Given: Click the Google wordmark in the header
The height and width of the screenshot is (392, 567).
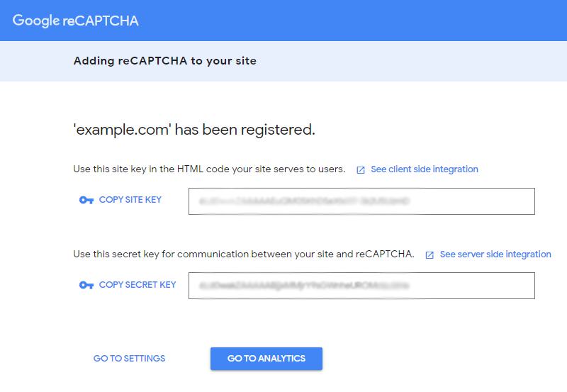Looking at the screenshot, I should [x=35, y=21].
